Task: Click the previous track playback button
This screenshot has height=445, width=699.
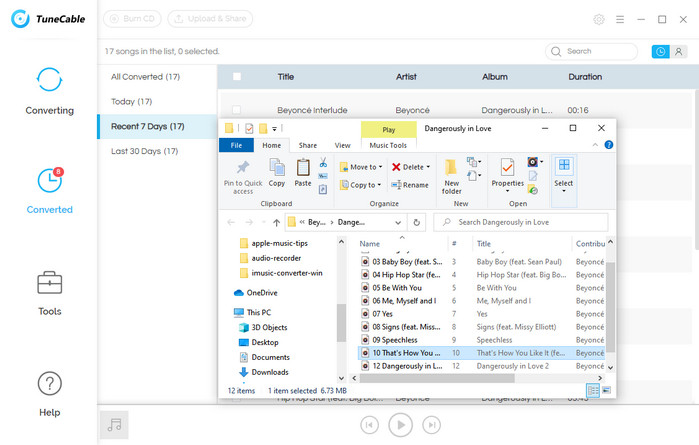Action: pyautogui.click(x=370, y=425)
